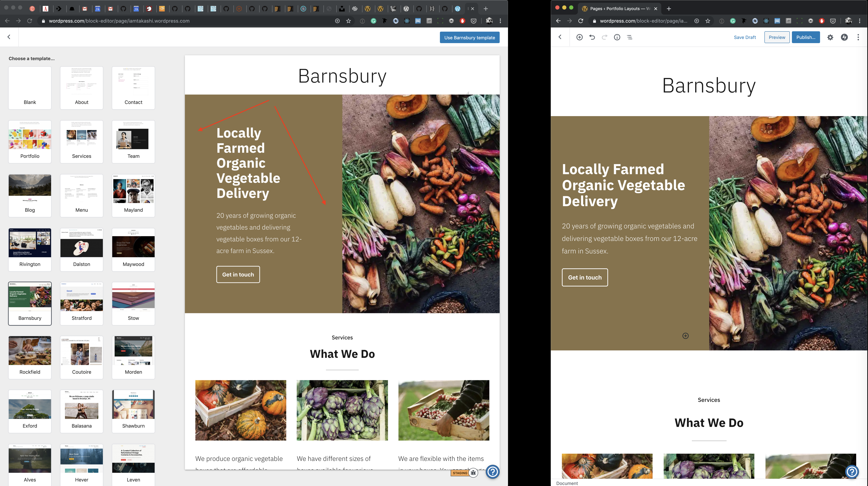Open Chrome menu in left window
Screen dimensions: 868x486
(500, 21)
